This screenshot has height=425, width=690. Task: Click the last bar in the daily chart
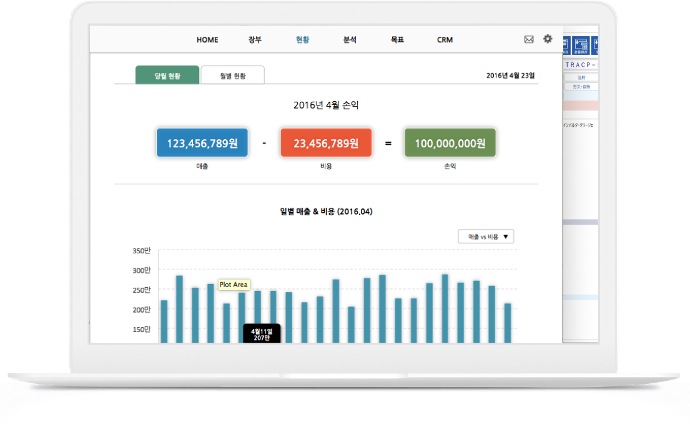[x=508, y=322]
